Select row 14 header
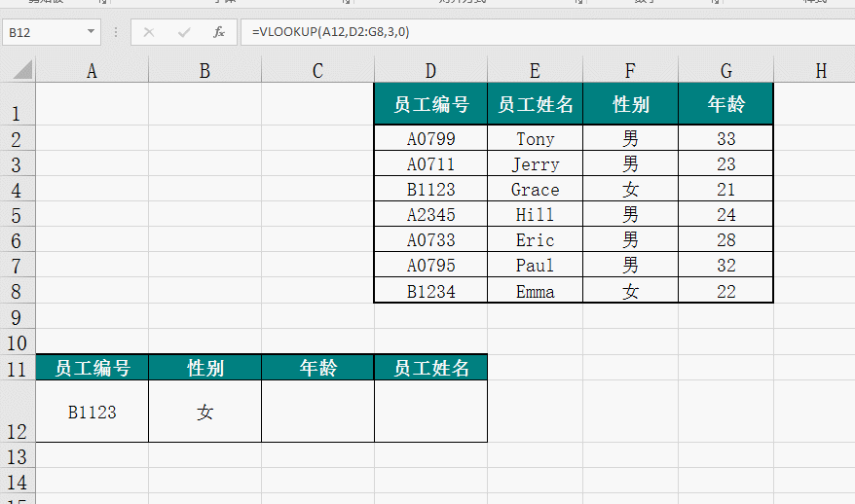 [17, 481]
